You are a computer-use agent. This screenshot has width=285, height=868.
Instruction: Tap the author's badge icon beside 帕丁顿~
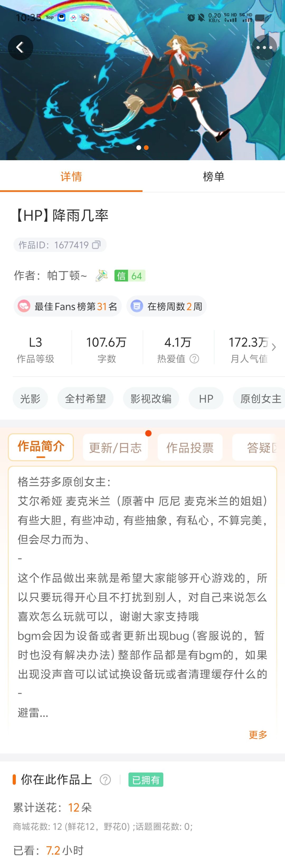coord(101,276)
